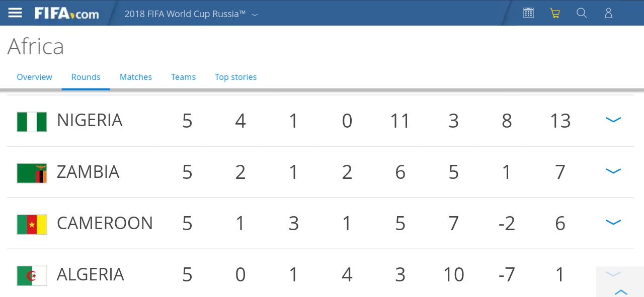Open the Top stories tab
Image resolution: width=644 pixels, height=297 pixels.
(x=235, y=77)
